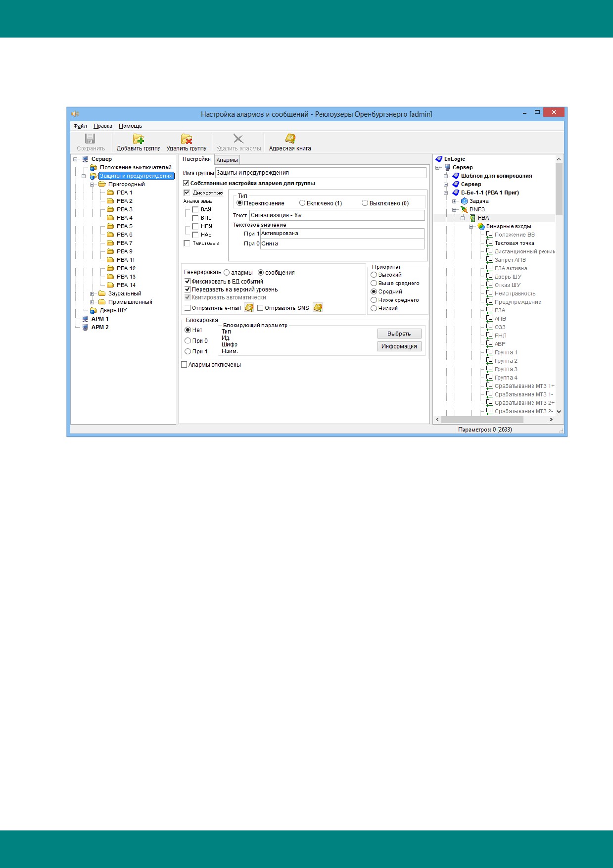Screen dimensions: 613x868
Task: Click the АРМ 1 computer icon
Action: [85, 319]
